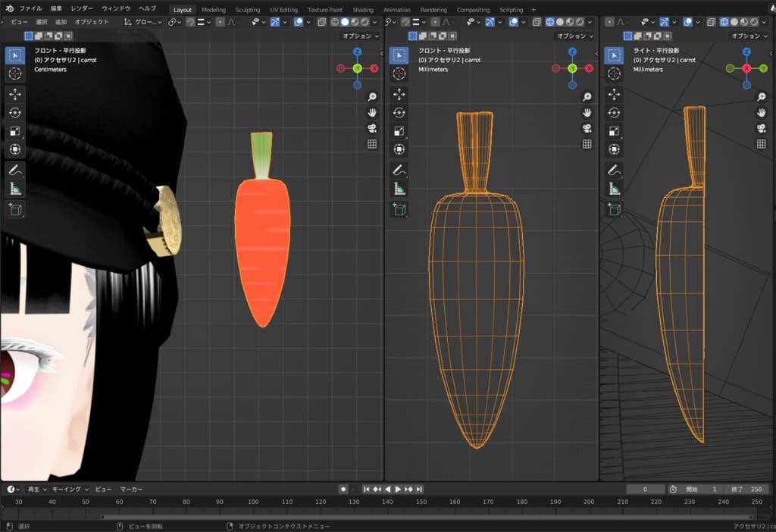The width and height of the screenshot is (776, 532).
Task: Toggle snapping magnet in left viewport header
Action: point(189,22)
